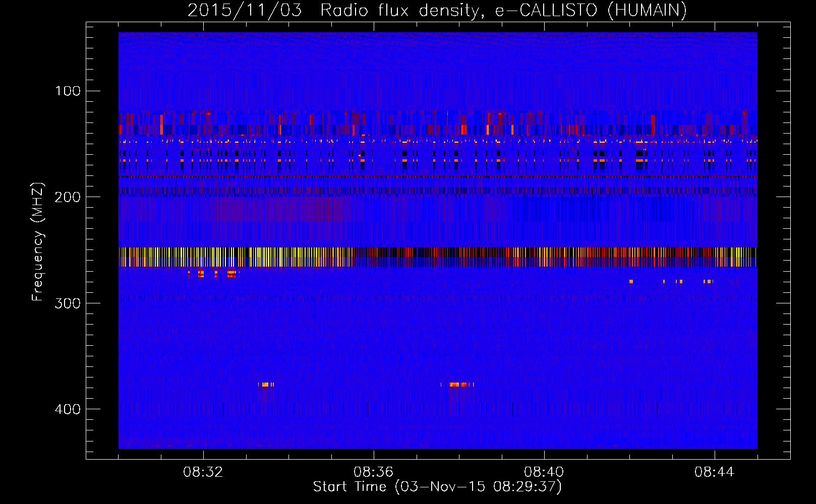Image resolution: width=816 pixels, height=504 pixels.
Task: Click the 300 frequency tick label
Action: [68, 303]
